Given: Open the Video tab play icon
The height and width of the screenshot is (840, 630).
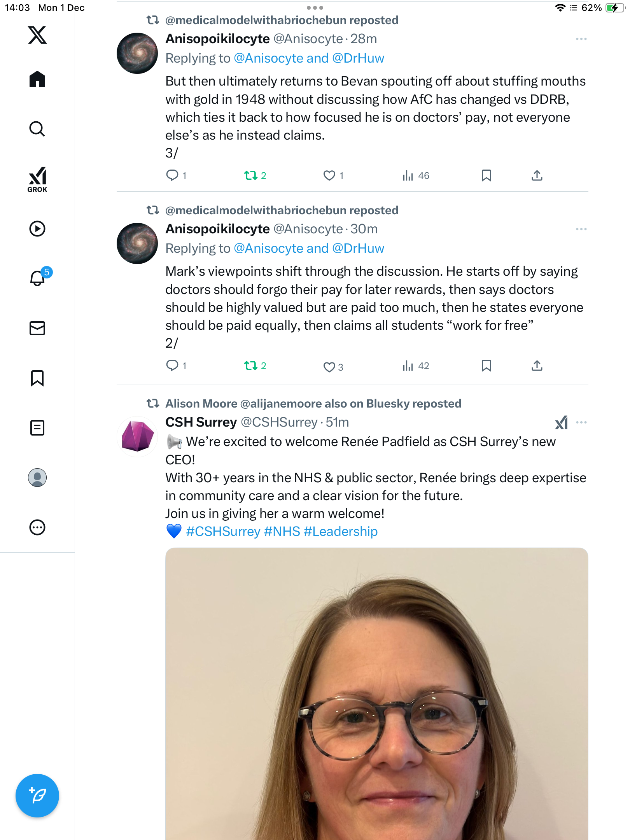Looking at the screenshot, I should point(37,229).
